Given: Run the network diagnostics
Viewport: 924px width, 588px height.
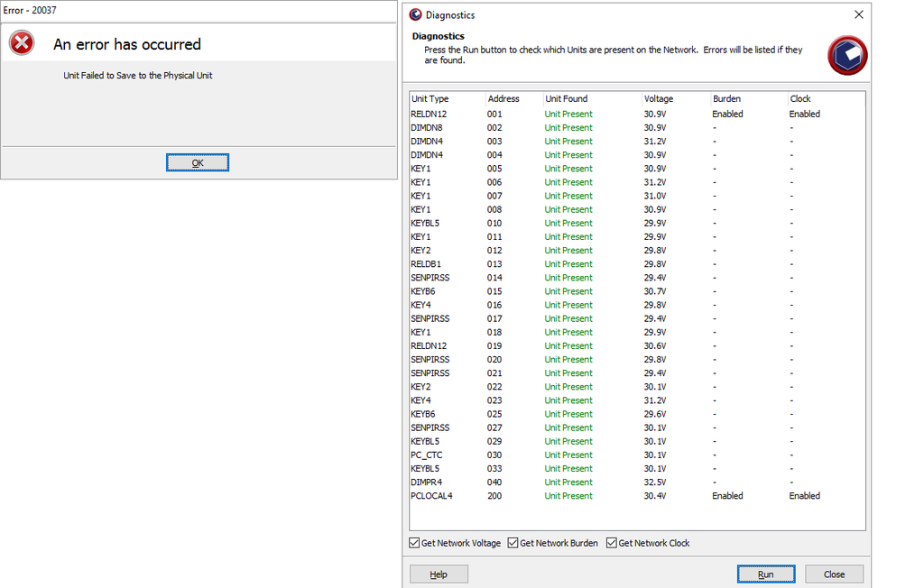Looking at the screenshot, I should point(765,574).
